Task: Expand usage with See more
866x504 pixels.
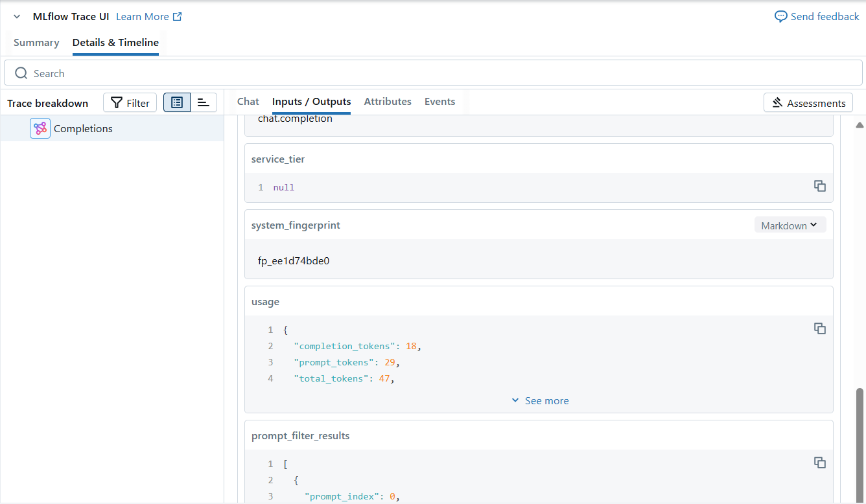Action: click(540, 401)
